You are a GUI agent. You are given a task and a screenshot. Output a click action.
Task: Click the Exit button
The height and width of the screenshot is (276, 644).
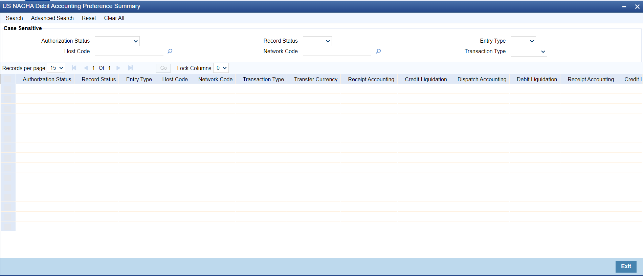coord(626,267)
